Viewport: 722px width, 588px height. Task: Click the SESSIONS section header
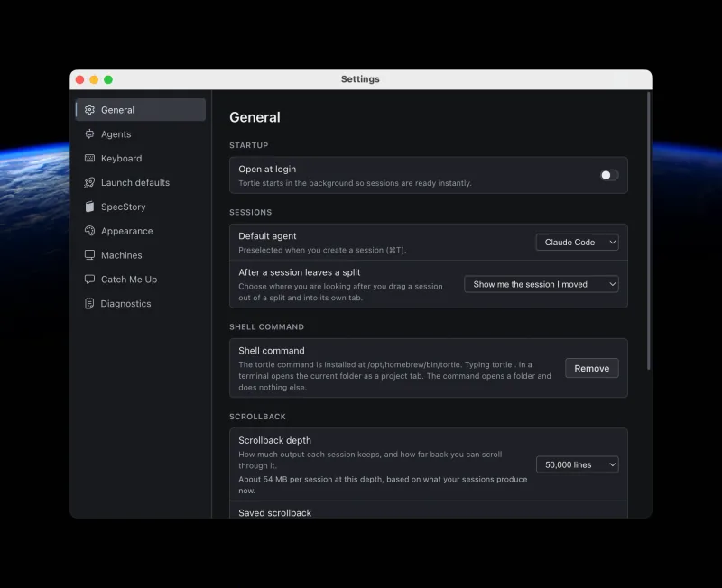pos(251,213)
